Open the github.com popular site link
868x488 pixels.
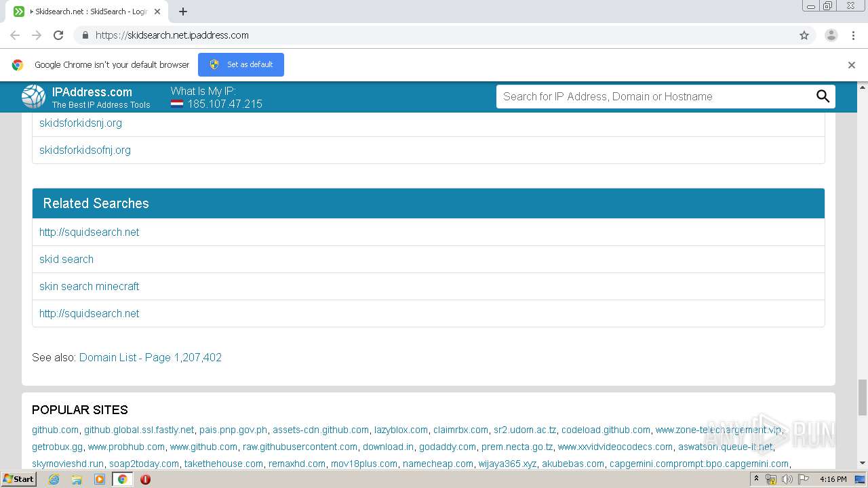[55, 430]
